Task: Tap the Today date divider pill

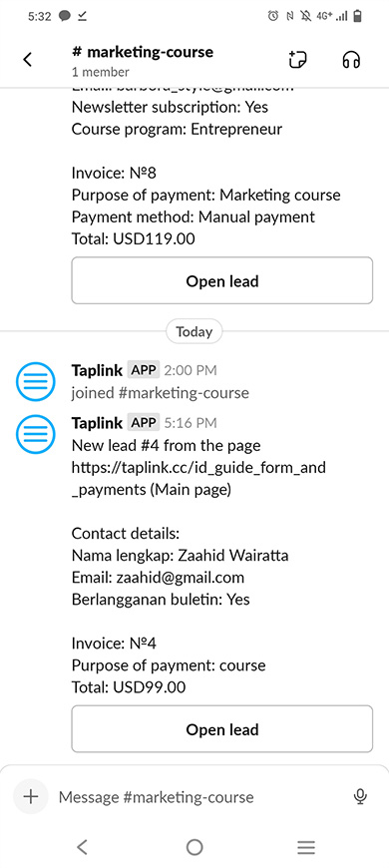Action: [194, 331]
